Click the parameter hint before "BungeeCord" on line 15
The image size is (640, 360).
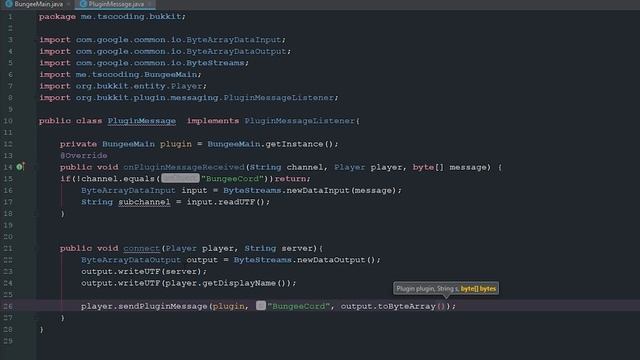pyautogui.click(x=180, y=178)
